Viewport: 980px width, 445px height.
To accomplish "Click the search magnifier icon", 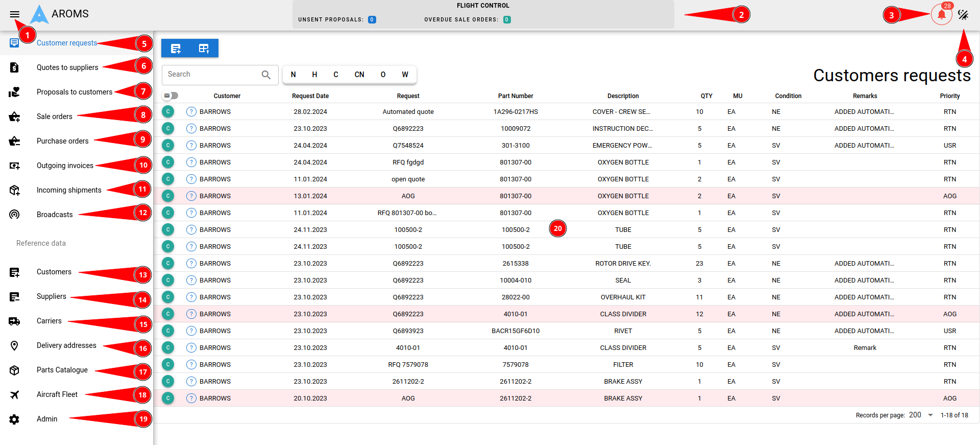I will coord(266,75).
